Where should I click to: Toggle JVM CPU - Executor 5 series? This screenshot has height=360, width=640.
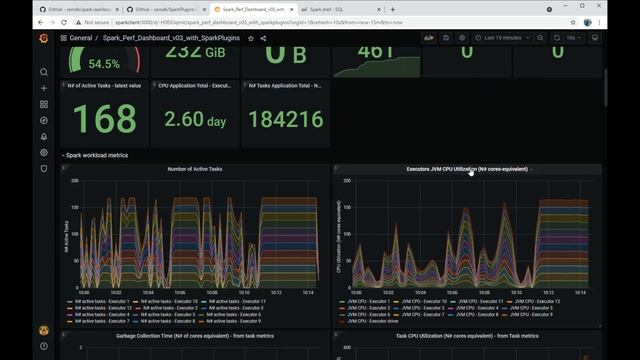click(x=531, y=308)
